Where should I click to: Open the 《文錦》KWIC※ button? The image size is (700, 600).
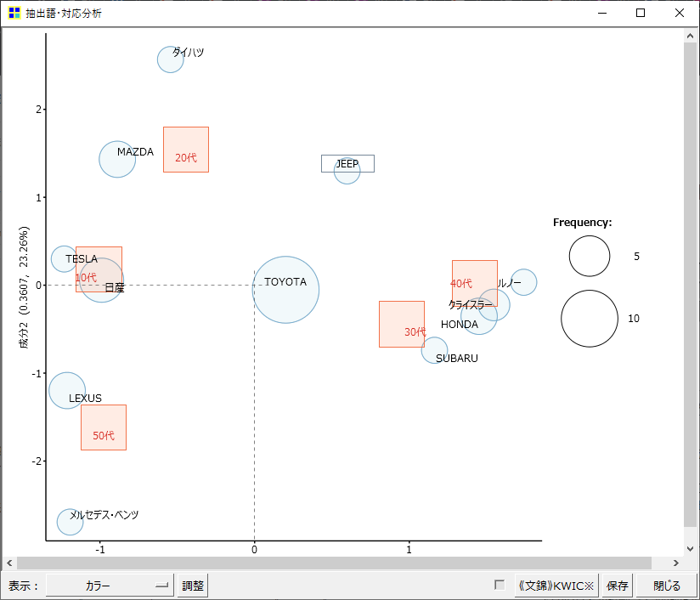[x=556, y=586]
